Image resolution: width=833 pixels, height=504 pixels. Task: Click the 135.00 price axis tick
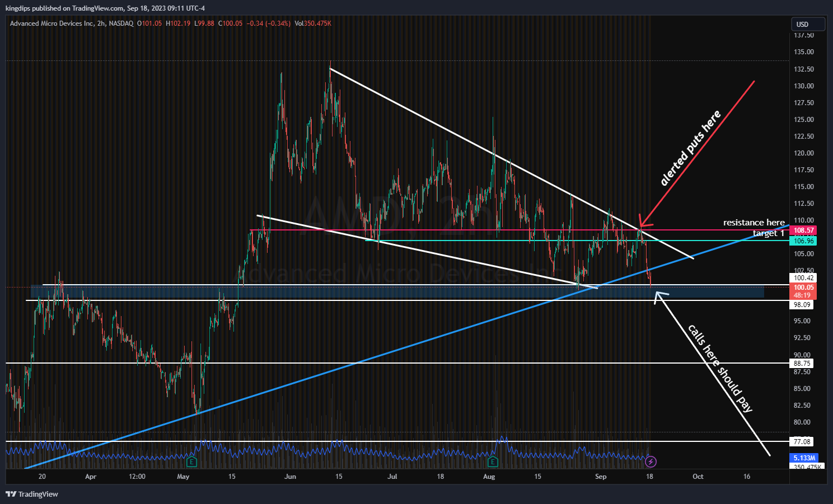pos(803,52)
